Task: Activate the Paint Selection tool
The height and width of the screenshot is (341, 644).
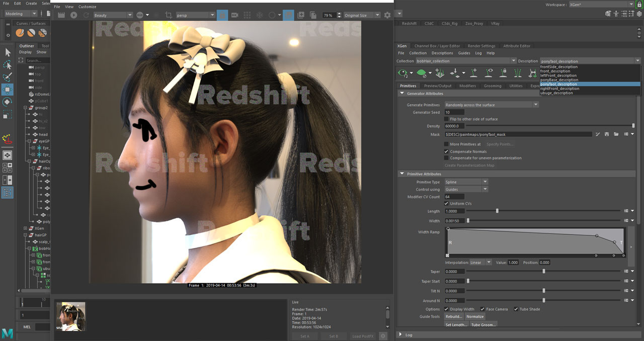Action: coord(8,77)
